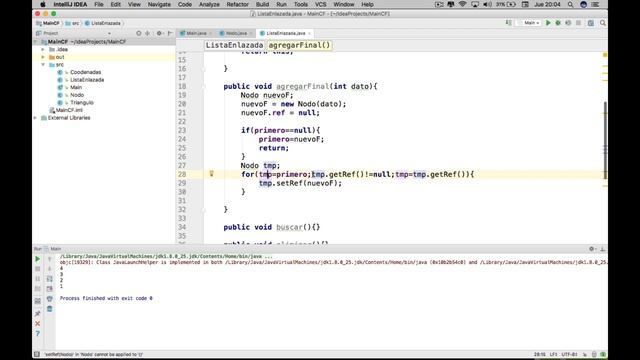Start debugging with the bug icon
640x360 pixels.
(558, 23)
